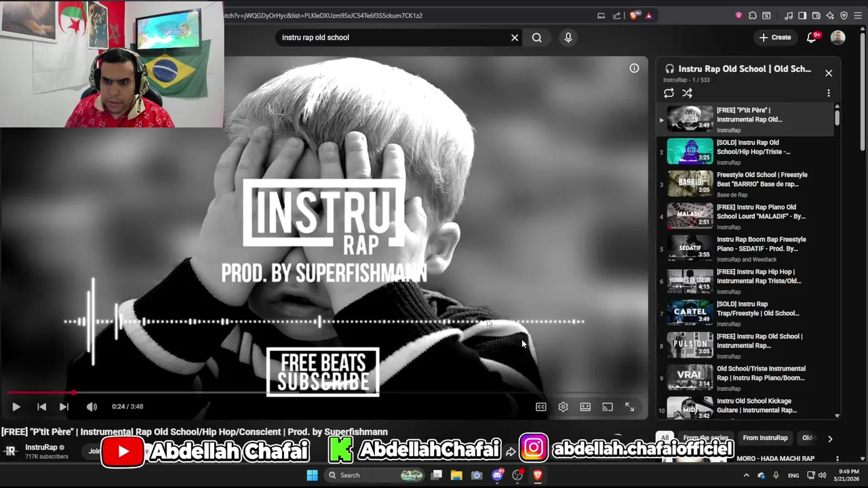Play the paused video
Image resolution: width=868 pixels, height=488 pixels.
pos(16,407)
